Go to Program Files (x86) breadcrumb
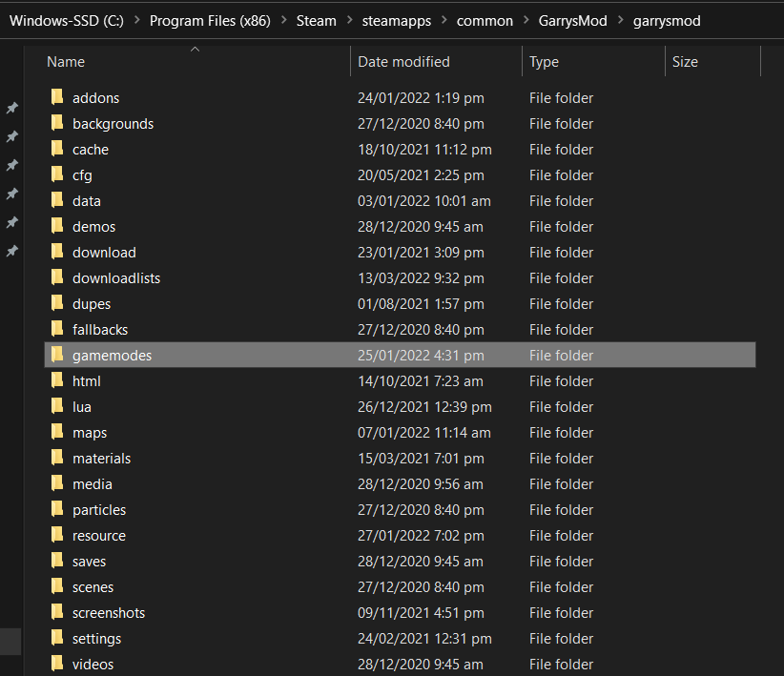The height and width of the screenshot is (676, 784). point(210,21)
